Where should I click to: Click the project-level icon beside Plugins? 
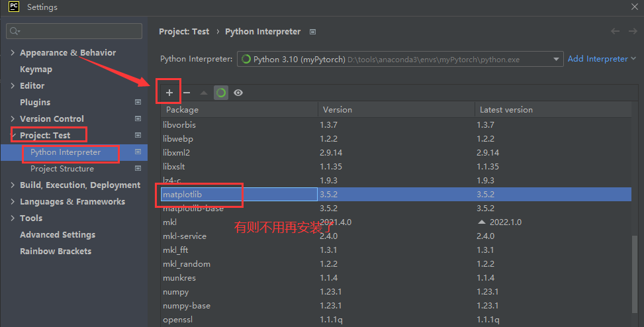138,102
